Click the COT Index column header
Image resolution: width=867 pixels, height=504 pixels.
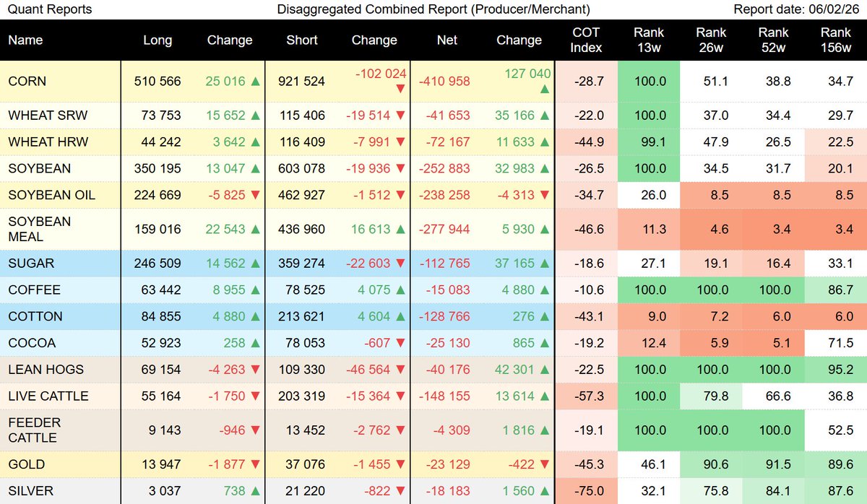coord(585,40)
